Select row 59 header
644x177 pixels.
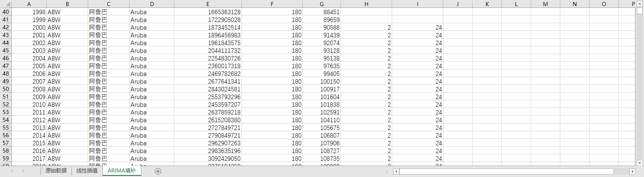point(6,158)
